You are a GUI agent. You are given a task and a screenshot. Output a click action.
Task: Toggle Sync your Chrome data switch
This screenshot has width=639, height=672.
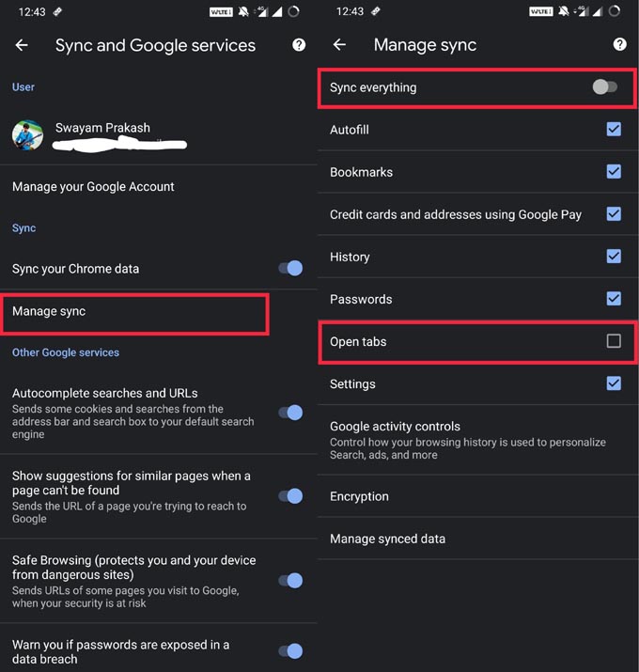coord(291,268)
